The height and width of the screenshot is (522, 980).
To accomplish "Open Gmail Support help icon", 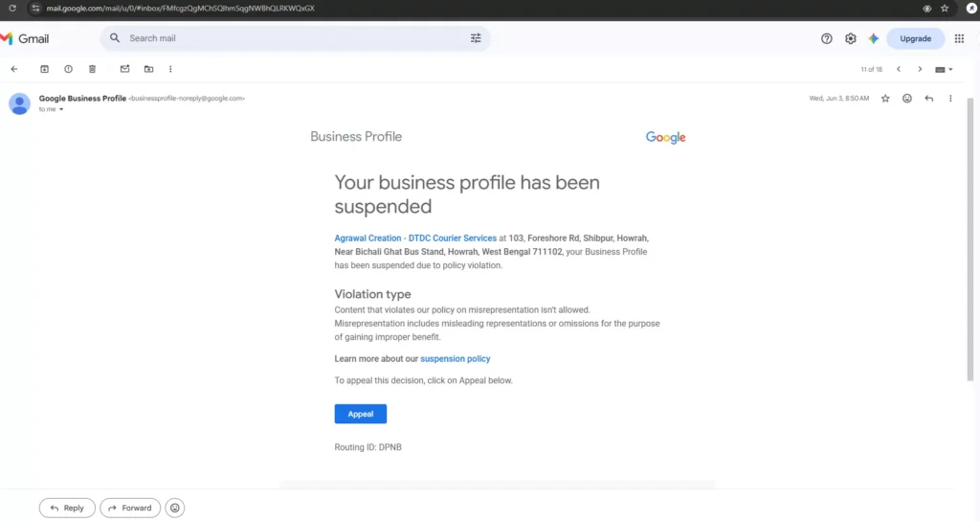I will 827,38.
